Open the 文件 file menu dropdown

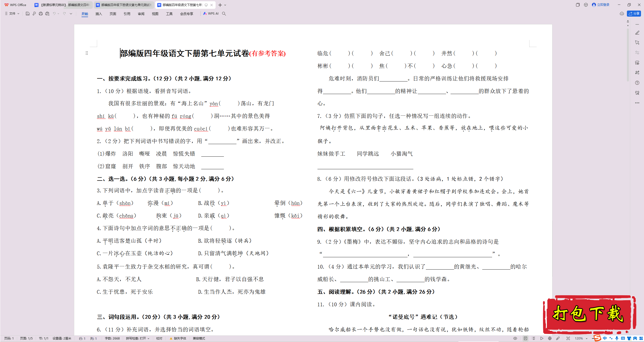(12, 14)
